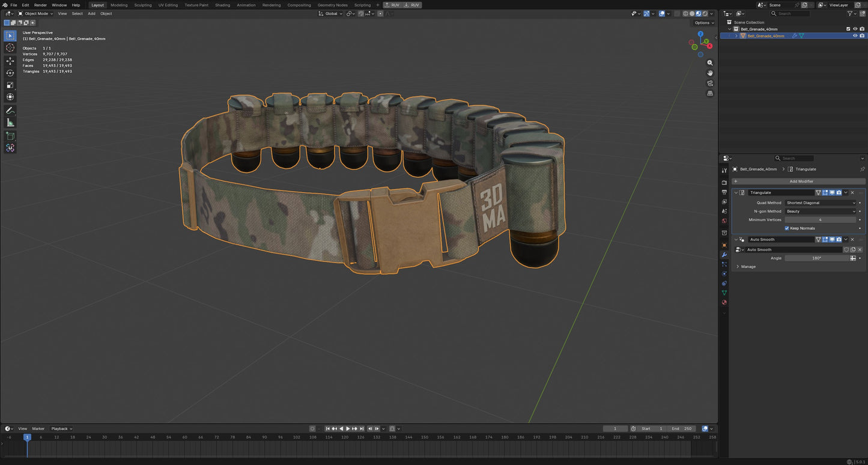The width and height of the screenshot is (868, 465).
Task: Select the Scale tool
Action: coord(10,85)
